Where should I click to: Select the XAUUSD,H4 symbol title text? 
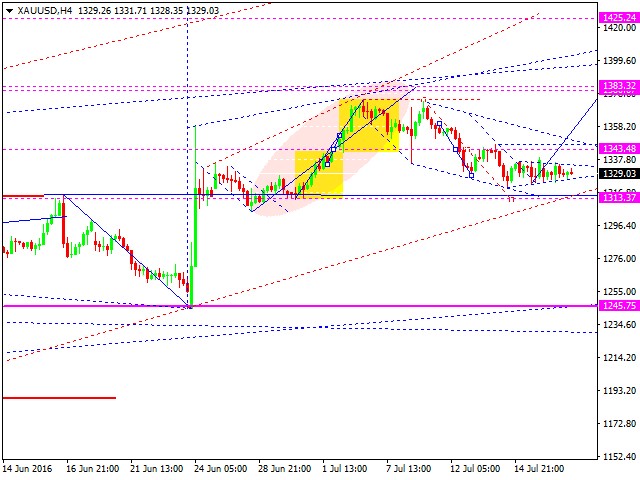45,11
